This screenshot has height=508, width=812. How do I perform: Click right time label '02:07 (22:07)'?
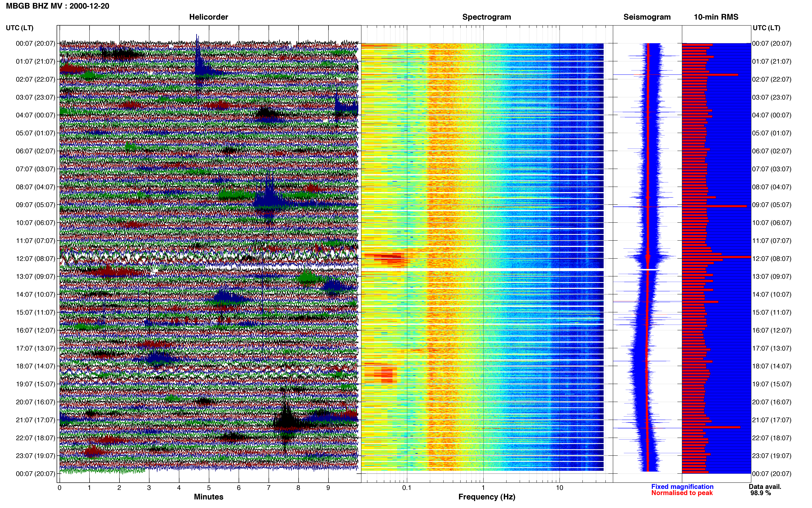pyautogui.click(x=772, y=79)
